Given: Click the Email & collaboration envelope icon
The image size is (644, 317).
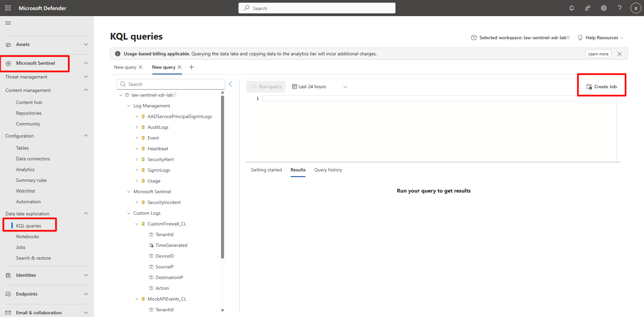Looking at the screenshot, I should coord(8,313).
